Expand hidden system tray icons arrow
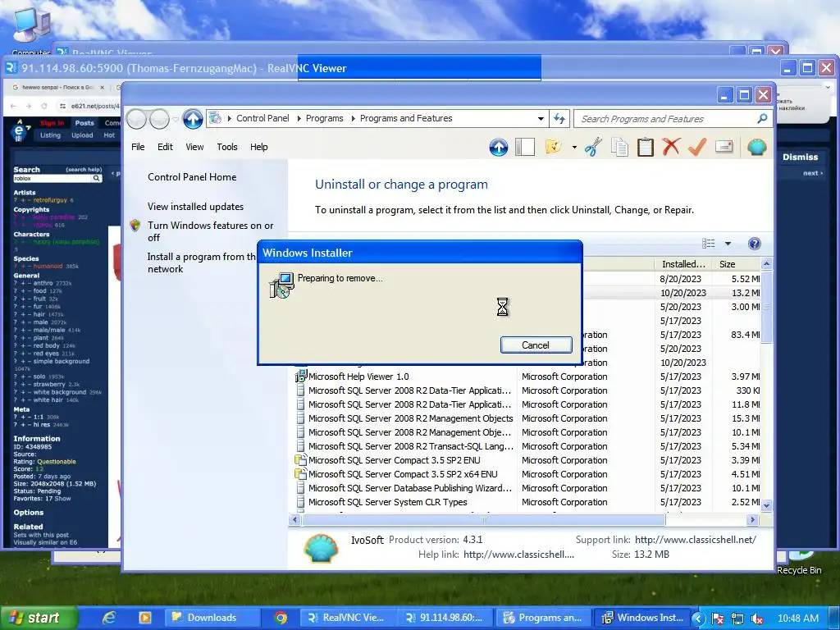The image size is (840, 630). click(x=697, y=619)
